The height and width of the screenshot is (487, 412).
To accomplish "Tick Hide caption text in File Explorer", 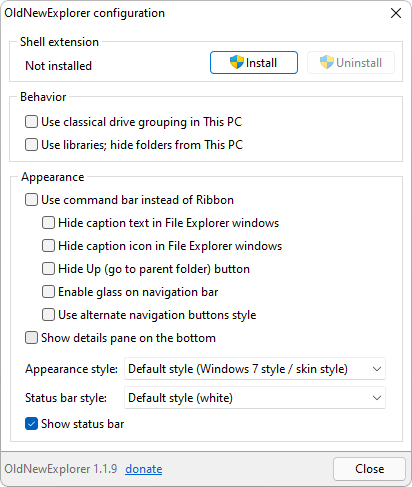I will coord(48,223).
